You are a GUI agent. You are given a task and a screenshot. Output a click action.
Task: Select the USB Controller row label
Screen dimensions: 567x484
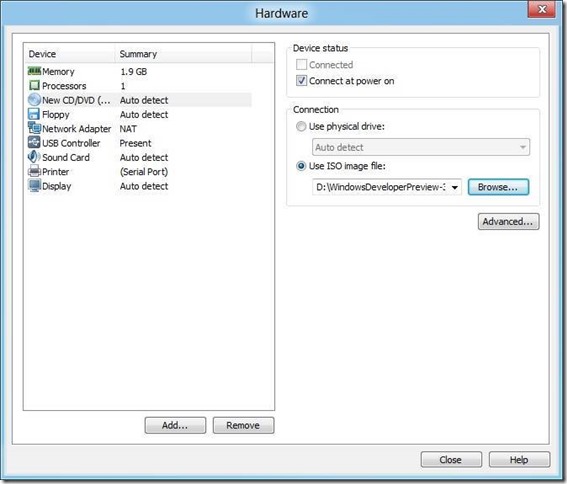tap(71, 143)
